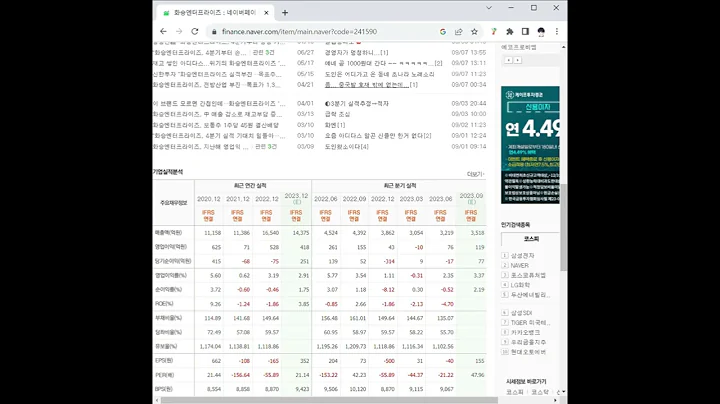Toggle the browser side panel
The image size is (720, 404).
point(525,32)
